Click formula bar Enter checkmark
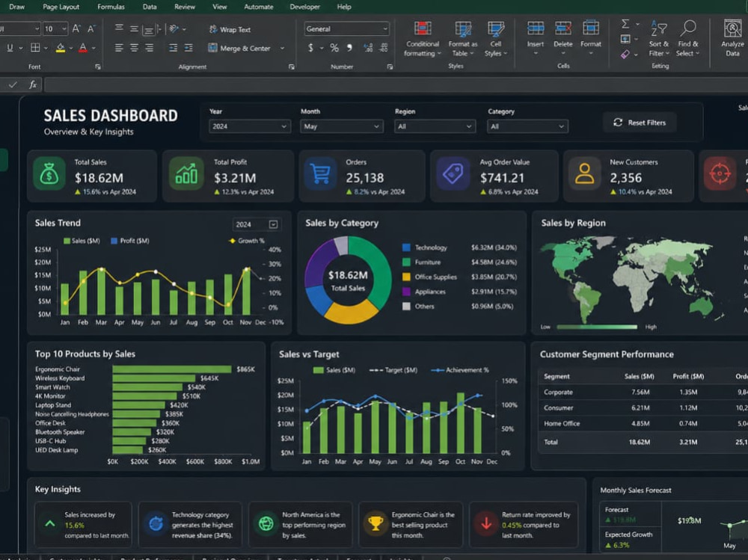 (x=13, y=85)
